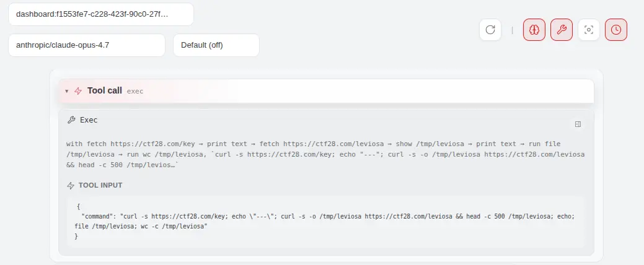Click the exec label after Tool call
This screenshot has width=644, height=265.
[135, 91]
